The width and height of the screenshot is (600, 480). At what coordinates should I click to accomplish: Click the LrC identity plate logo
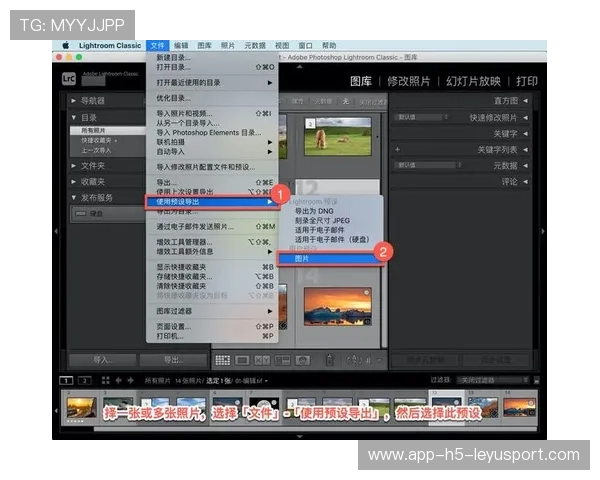69,79
